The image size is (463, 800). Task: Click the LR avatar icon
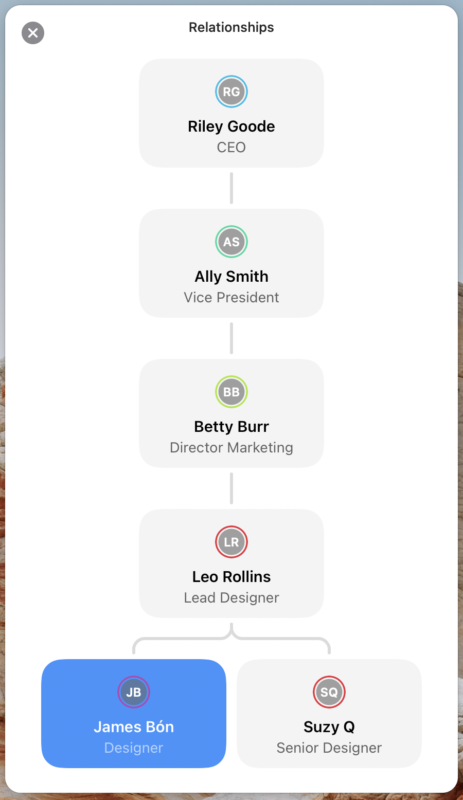click(x=231, y=542)
